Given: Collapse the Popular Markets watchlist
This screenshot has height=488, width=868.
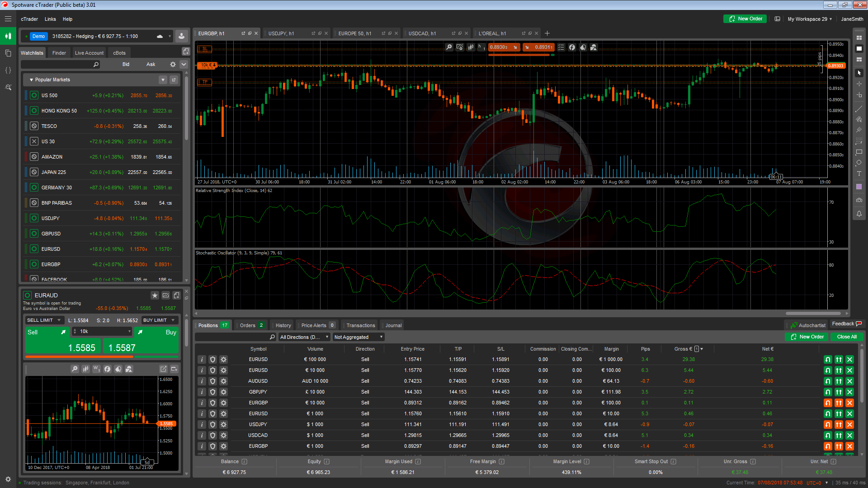Looking at the screenshot, I should pyautogui.click(x=31, y=80).
